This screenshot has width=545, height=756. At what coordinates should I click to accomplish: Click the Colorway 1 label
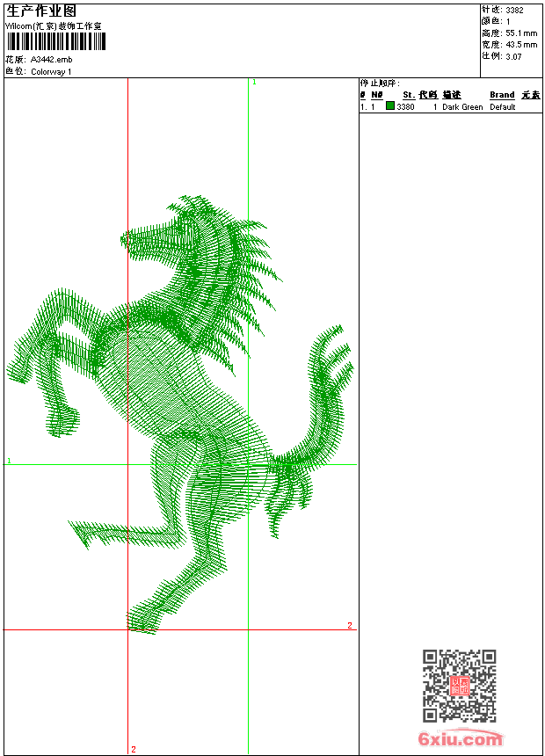pyautogui.click(x=51, y=72)
